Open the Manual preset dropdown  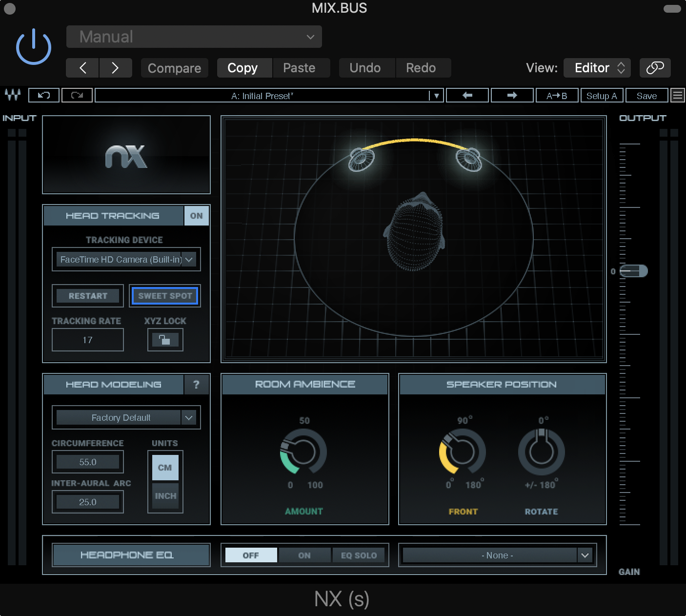pos(194,37)
